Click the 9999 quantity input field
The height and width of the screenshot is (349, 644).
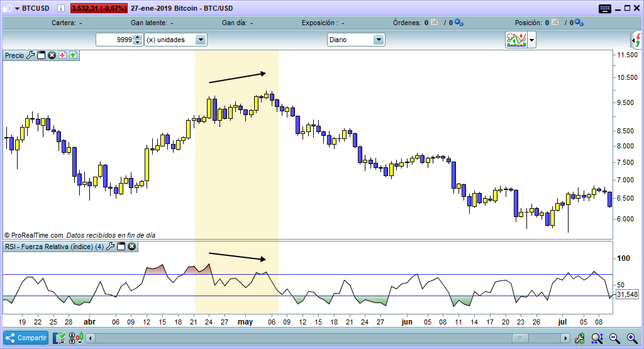click(114, 40)
